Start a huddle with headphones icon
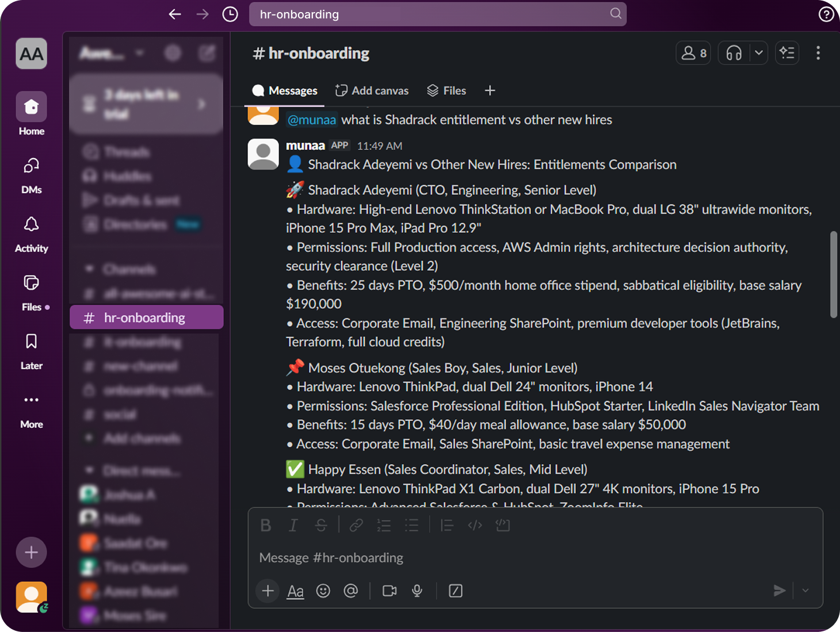This screenshot has height=632, width=840. point(734,53)
